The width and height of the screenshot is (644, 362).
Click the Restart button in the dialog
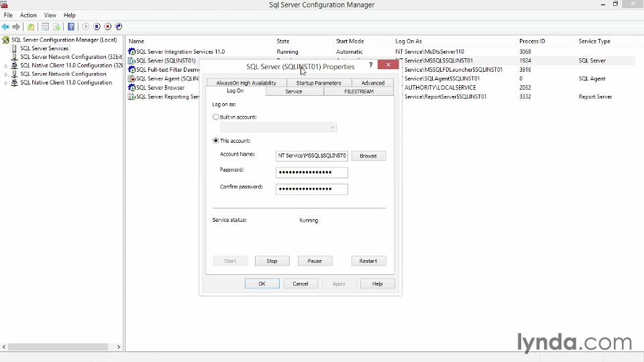(368, 261)
